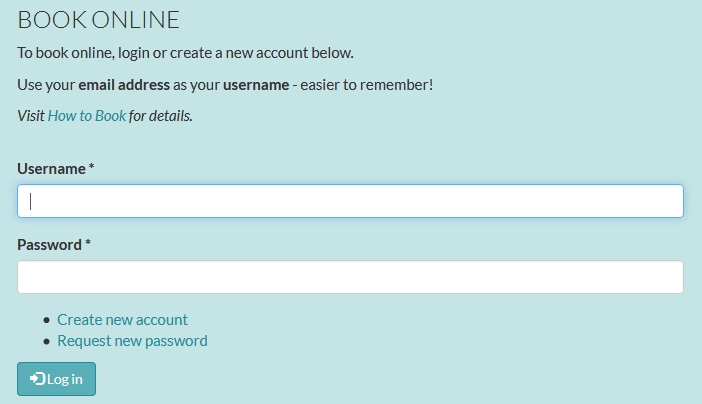Click the required asterisk beside Username

pyautogui.click(x=91, y=167)
